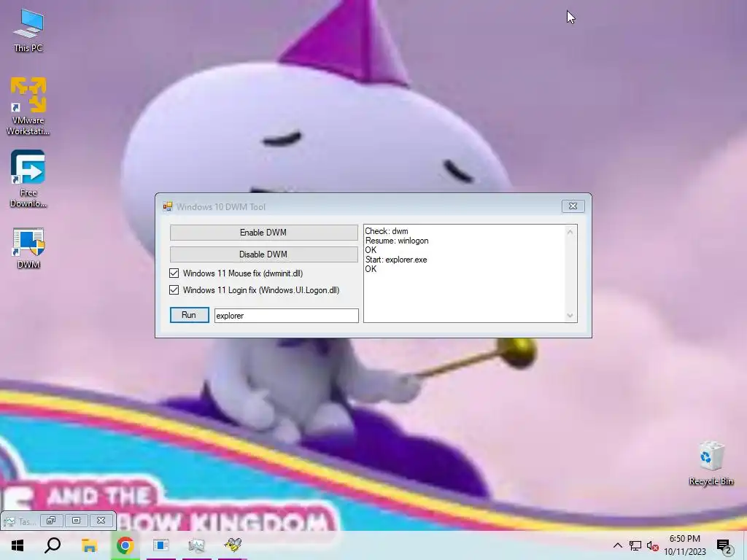Click log scrollbar down arrow
This screenshot has width=747, height=560.
(x=570, y=316)
